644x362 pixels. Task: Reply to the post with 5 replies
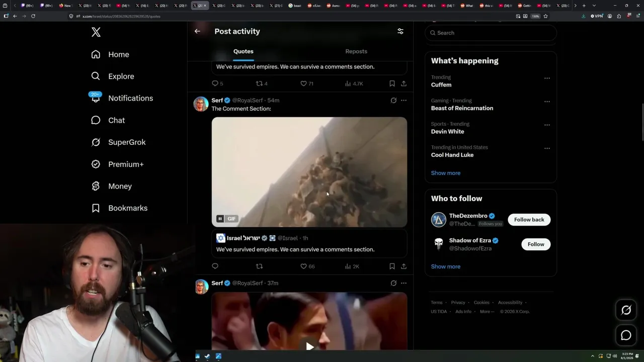(217, 83)
